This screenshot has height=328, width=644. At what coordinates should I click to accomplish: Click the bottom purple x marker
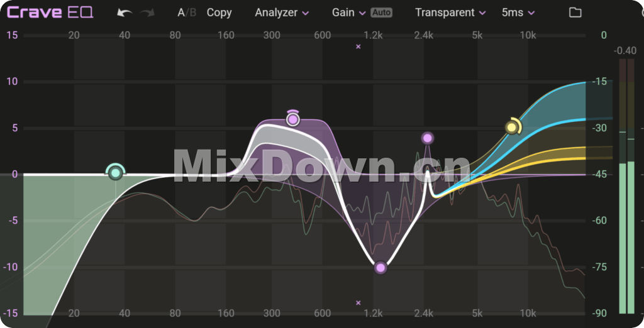pyautogui.click(x=358, y=303)
